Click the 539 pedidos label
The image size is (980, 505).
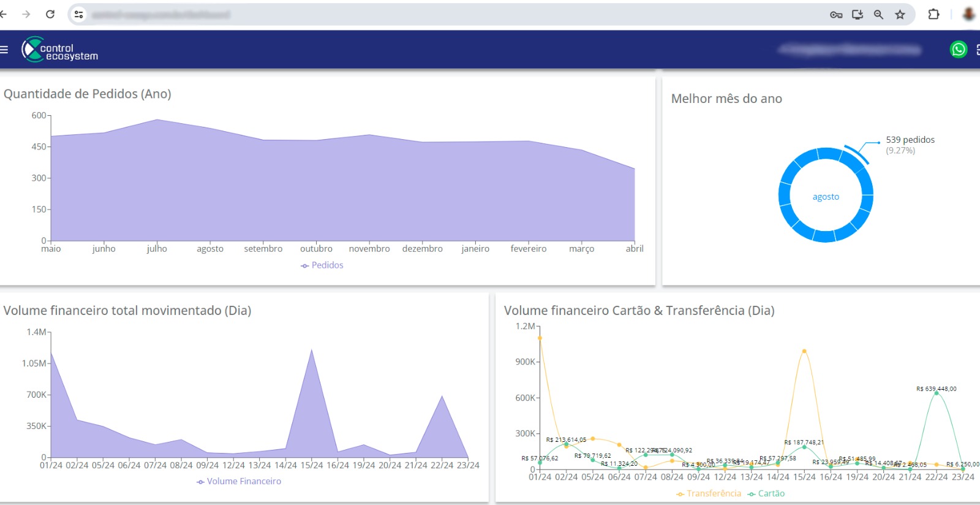pos(910,140)
